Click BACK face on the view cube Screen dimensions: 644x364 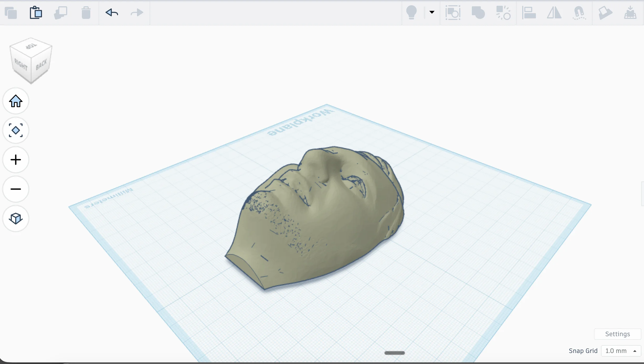[41, 64]
